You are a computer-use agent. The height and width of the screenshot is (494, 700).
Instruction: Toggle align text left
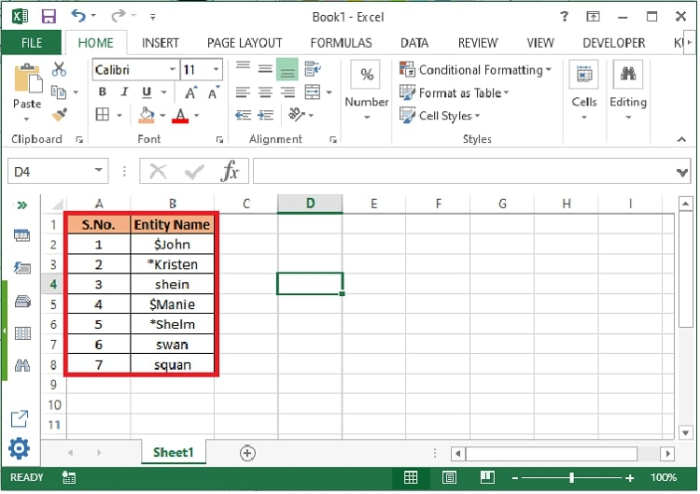tap(243, 92)
